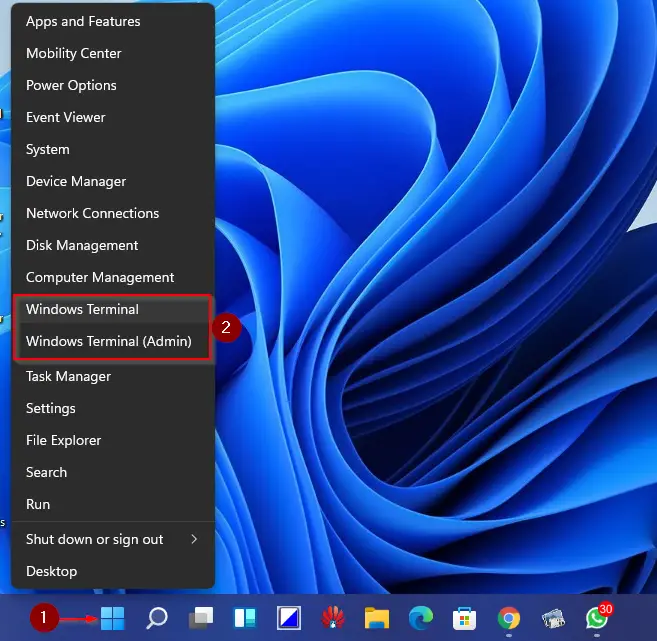Screen dimensions: 657x641
Task: Open Settings from the menu
Action: 113,408
